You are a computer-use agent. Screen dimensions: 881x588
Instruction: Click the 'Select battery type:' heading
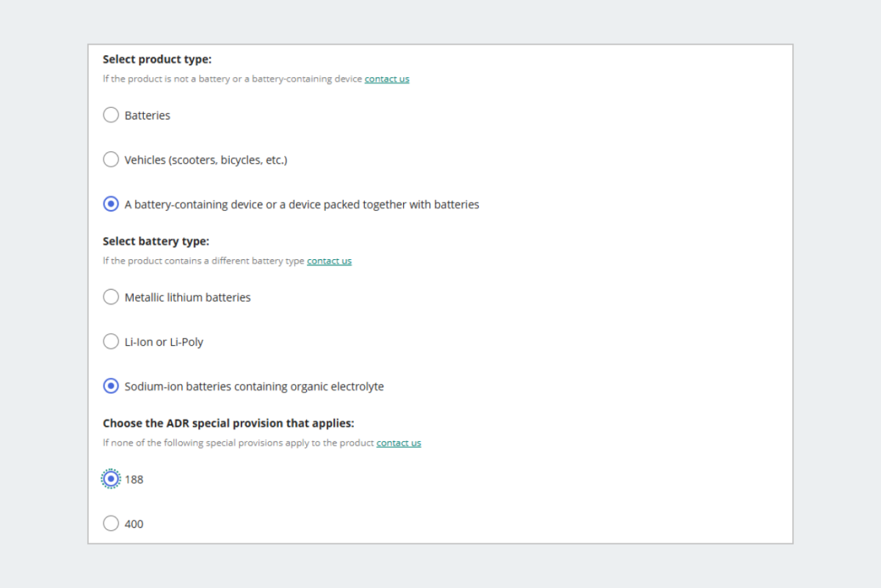tap(156, 242)
